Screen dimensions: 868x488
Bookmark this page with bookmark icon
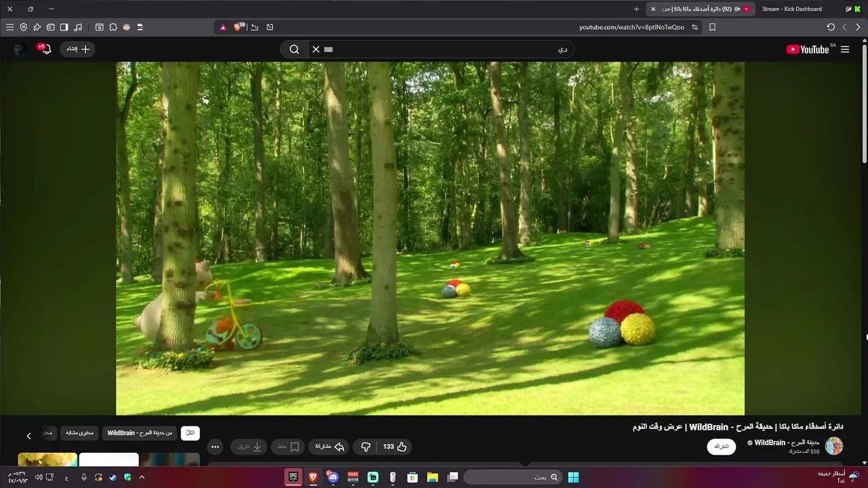coord(712,27)
